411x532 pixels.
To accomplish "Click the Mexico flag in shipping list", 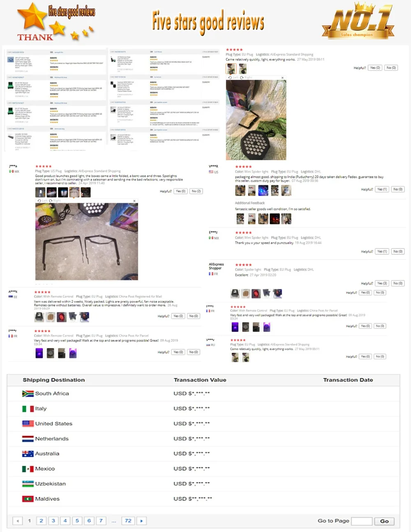I will point(28,469).
